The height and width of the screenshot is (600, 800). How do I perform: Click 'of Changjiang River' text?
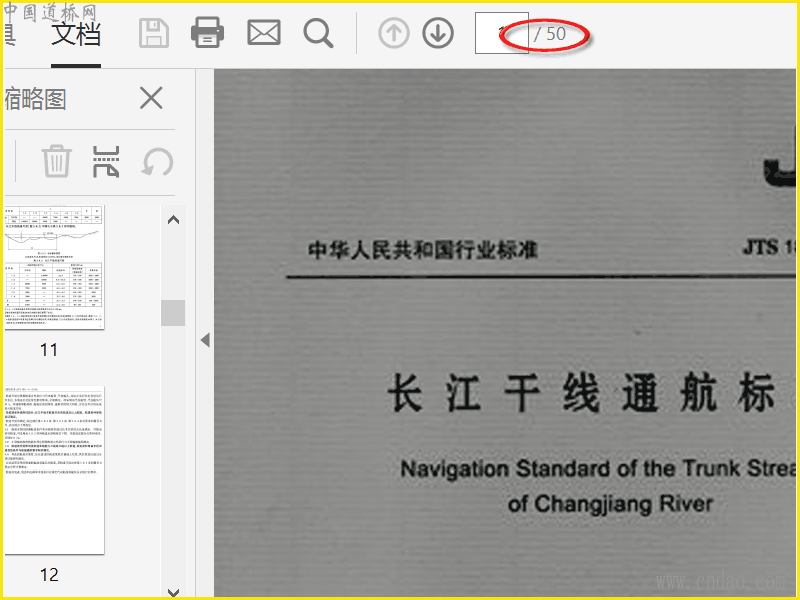(x=610, y=504)
